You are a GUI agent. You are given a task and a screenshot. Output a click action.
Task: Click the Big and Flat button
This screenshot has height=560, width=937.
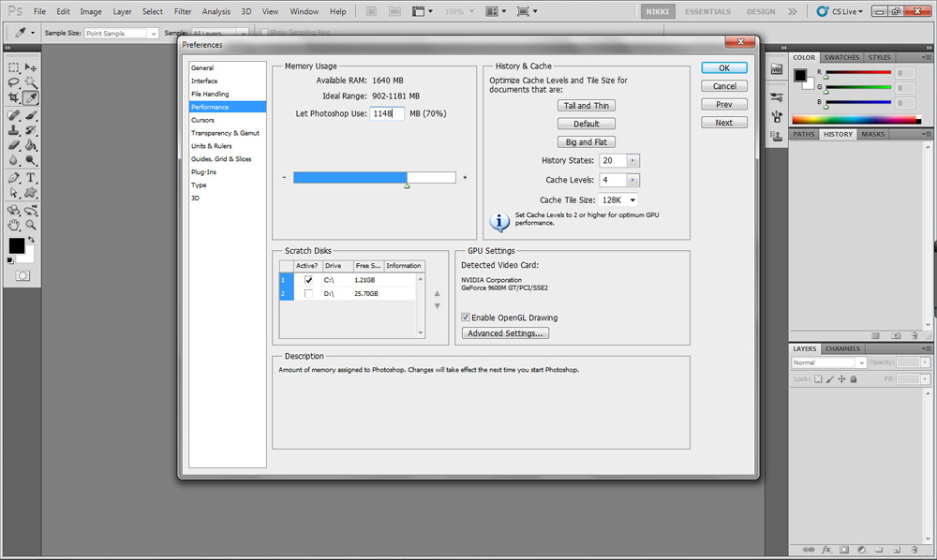[587, 142]
